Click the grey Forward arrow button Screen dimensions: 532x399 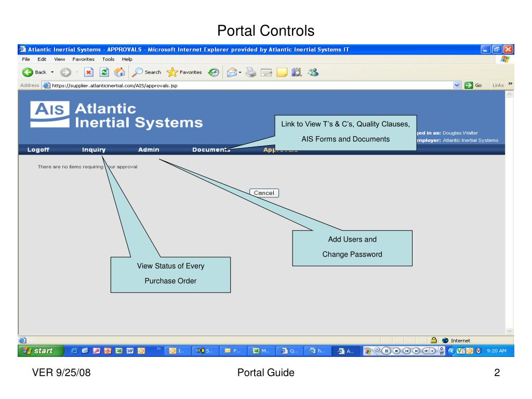click(65, 72)
